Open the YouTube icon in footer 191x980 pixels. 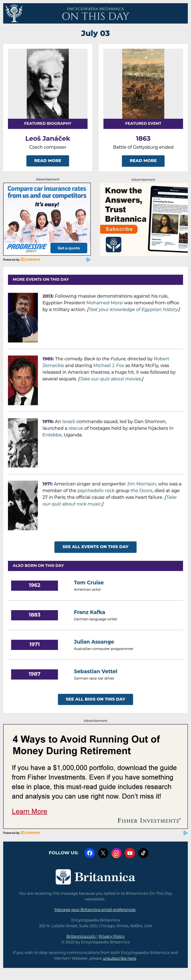[130, 853]
